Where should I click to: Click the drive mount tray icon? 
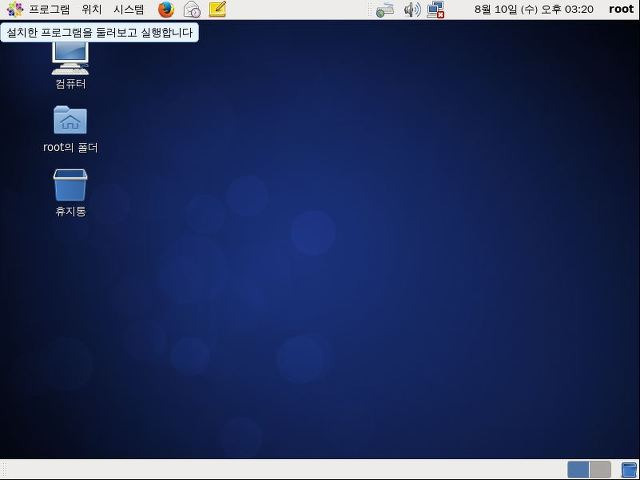click(x=384, y=10)
